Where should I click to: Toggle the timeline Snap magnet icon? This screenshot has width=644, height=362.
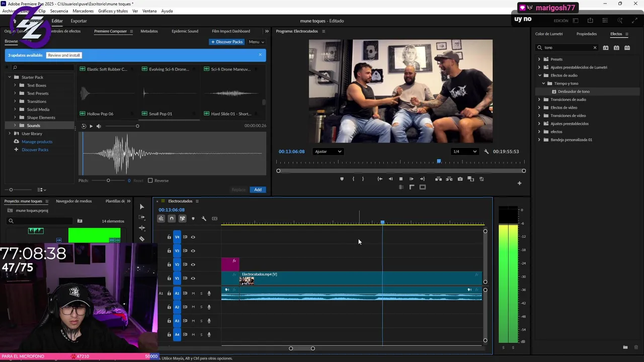(x=172, y=219)
